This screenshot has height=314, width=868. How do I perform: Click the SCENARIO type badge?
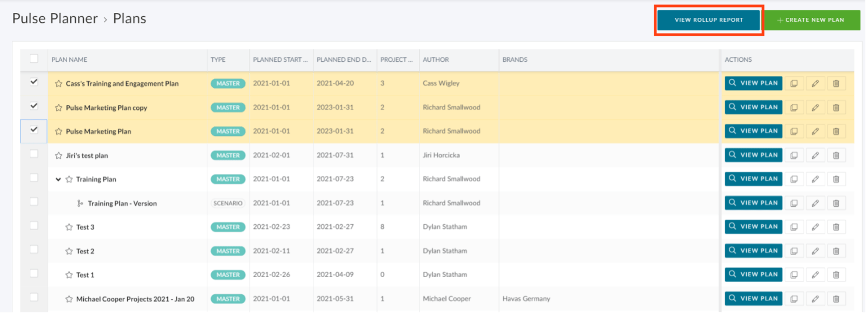pos(228,204)
